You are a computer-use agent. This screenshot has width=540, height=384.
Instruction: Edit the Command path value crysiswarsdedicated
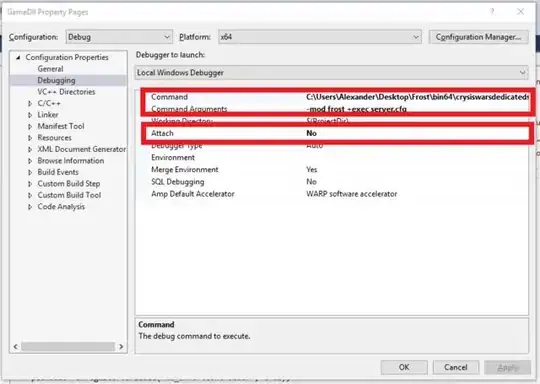pyautogui.click(x=417, y=97)
